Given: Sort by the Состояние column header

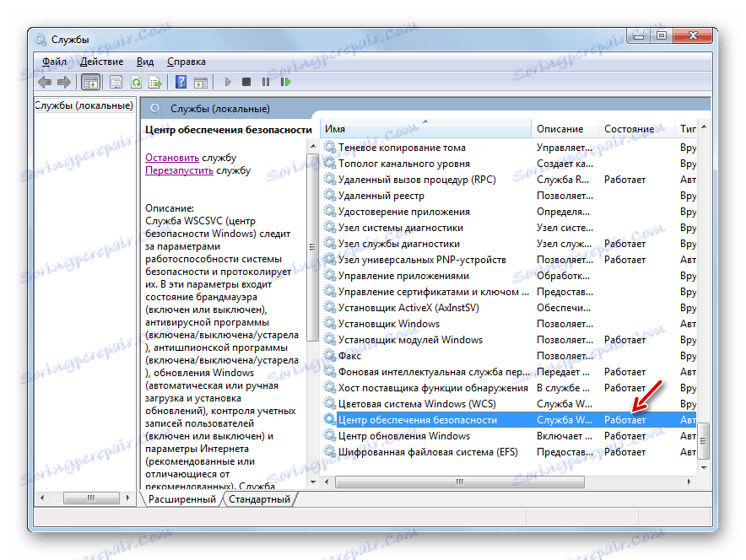Looking at the screenshot, I should click(x=636, y=129).
